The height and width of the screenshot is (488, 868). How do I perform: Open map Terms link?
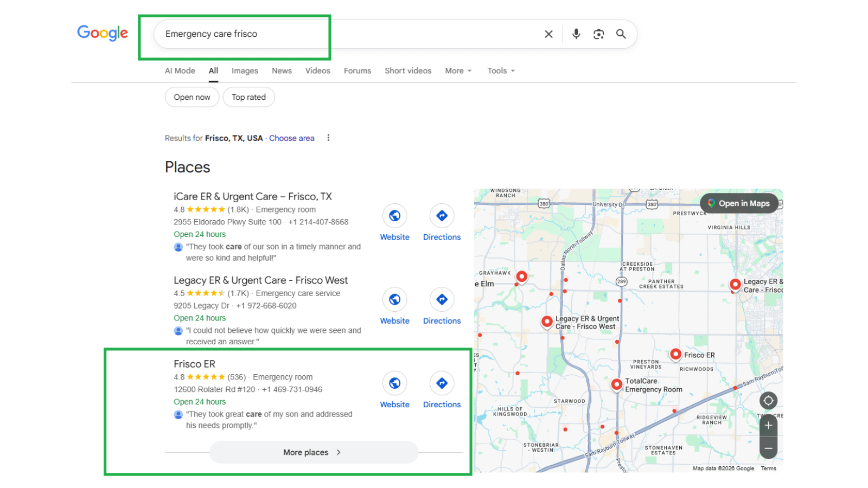pos(768,468)
